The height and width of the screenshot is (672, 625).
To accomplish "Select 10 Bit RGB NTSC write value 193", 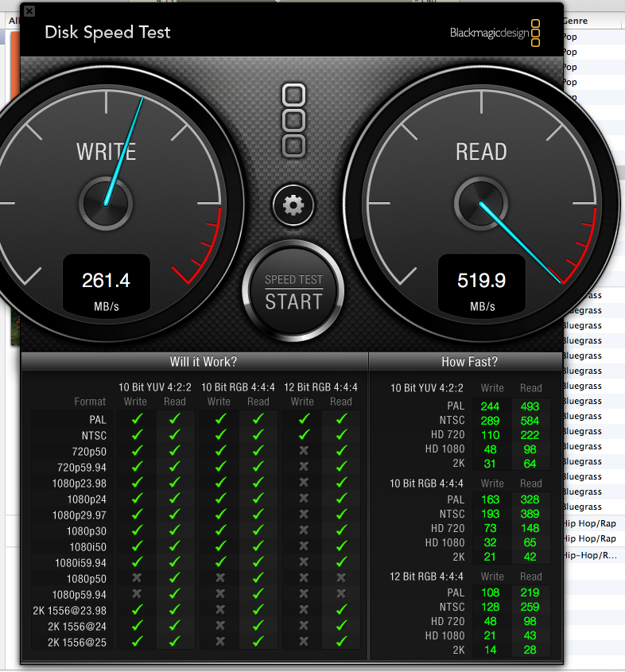I will click(x=490, y=514).
